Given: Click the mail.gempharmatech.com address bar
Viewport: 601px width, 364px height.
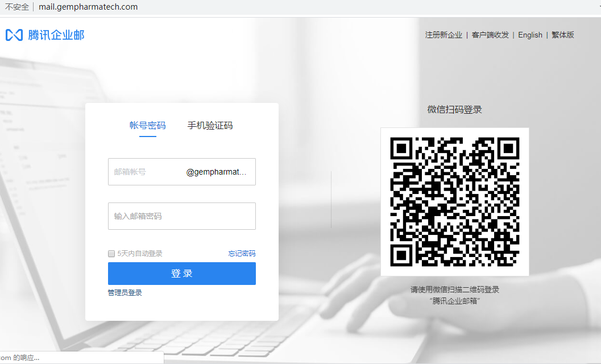Looking at the screenshot, I should (x=88, y=8).
